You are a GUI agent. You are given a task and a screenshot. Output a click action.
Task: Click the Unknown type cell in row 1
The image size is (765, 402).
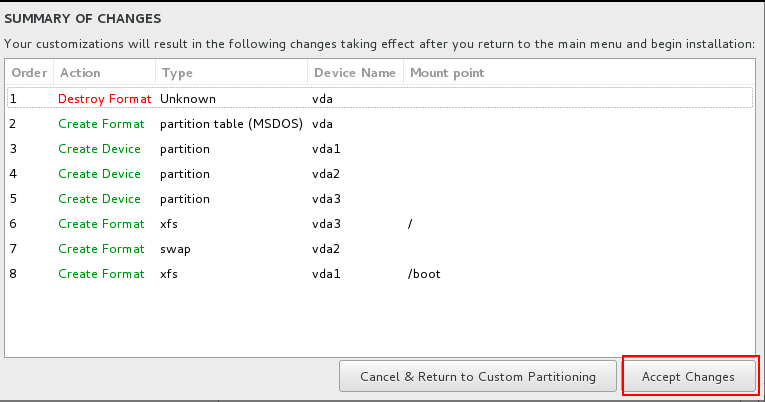tap(188, 99)
